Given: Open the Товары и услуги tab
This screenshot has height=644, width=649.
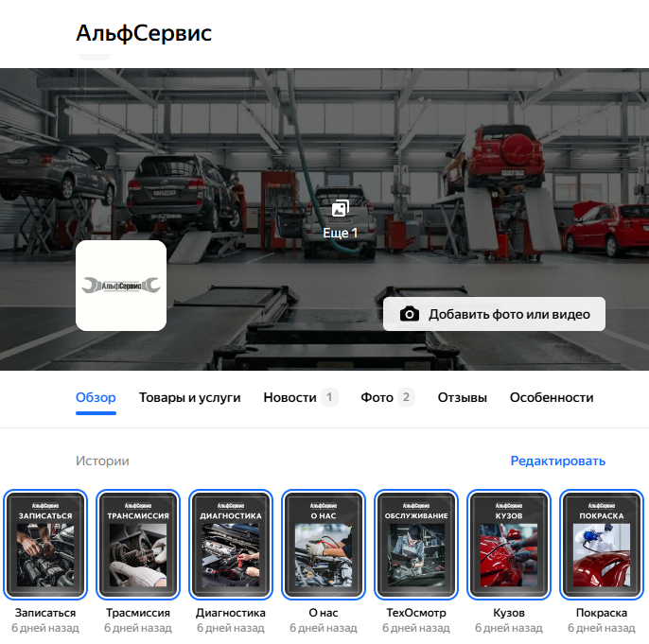Looking at the screenshot, I should pos(189,397).
